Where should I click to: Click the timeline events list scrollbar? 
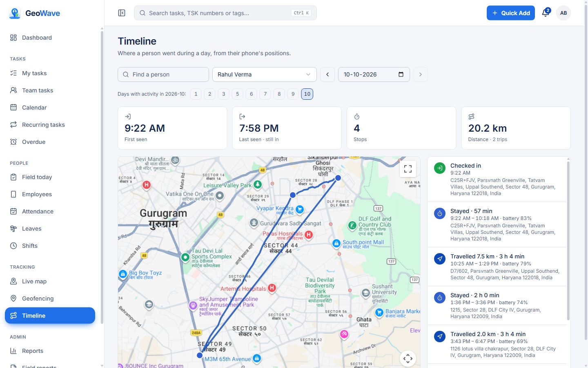[x=568, y=240]
